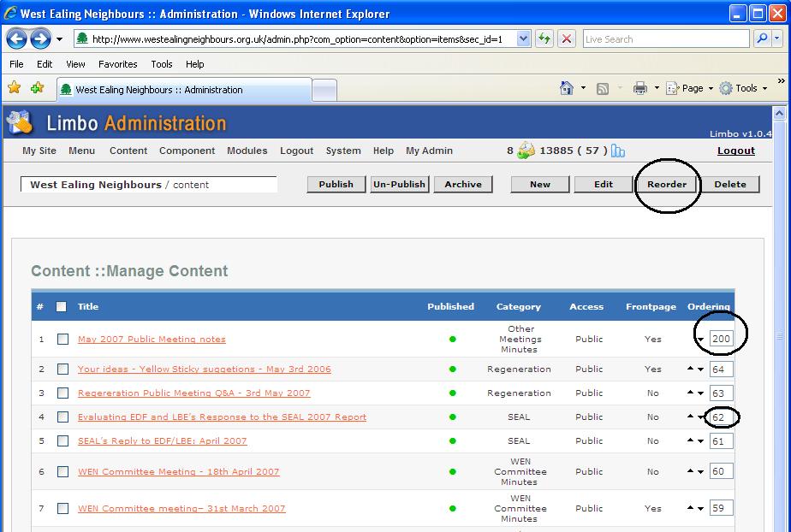Go forward with the browser Forward arrow
Screen dimensions: 791x532
(x=40, y=38)
